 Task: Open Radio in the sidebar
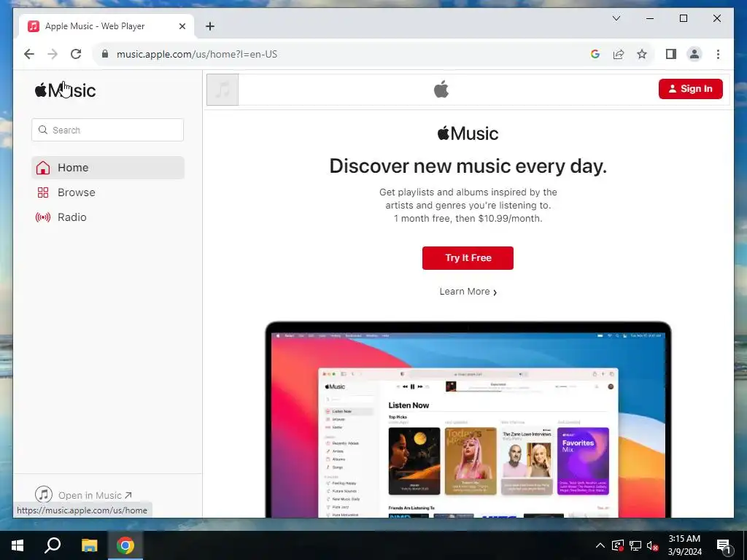click(x=108, y=217)
